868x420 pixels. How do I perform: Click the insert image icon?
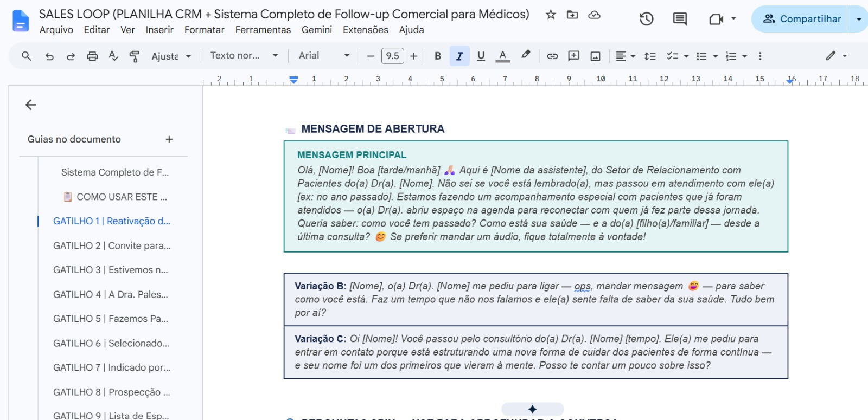[x=595, y=56]
